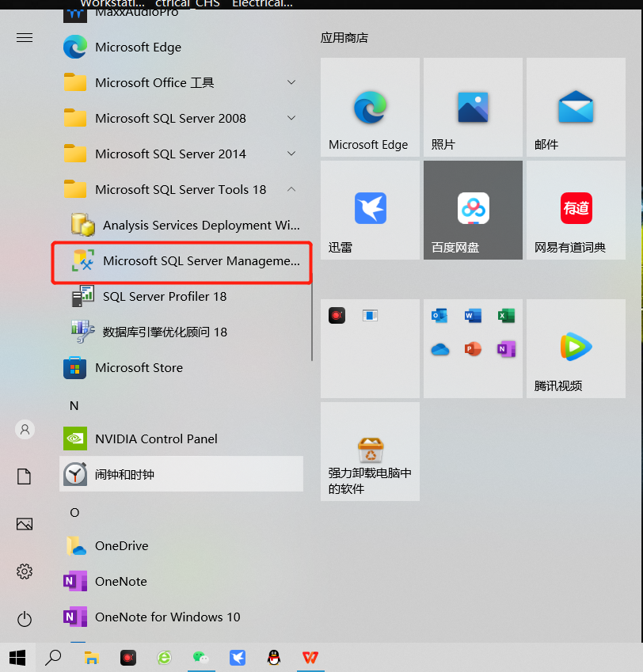Open Settings gear in Start sidebar
Viewport: 643px width, 672px height.
pos(25,571)
